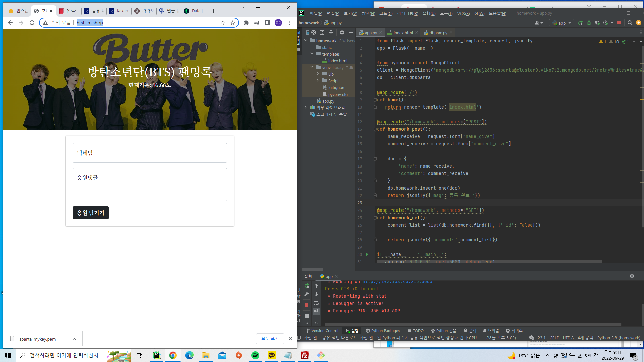The image size is (644, 362).
Task: Run app with coverage icon
Action: click(597, 23)
